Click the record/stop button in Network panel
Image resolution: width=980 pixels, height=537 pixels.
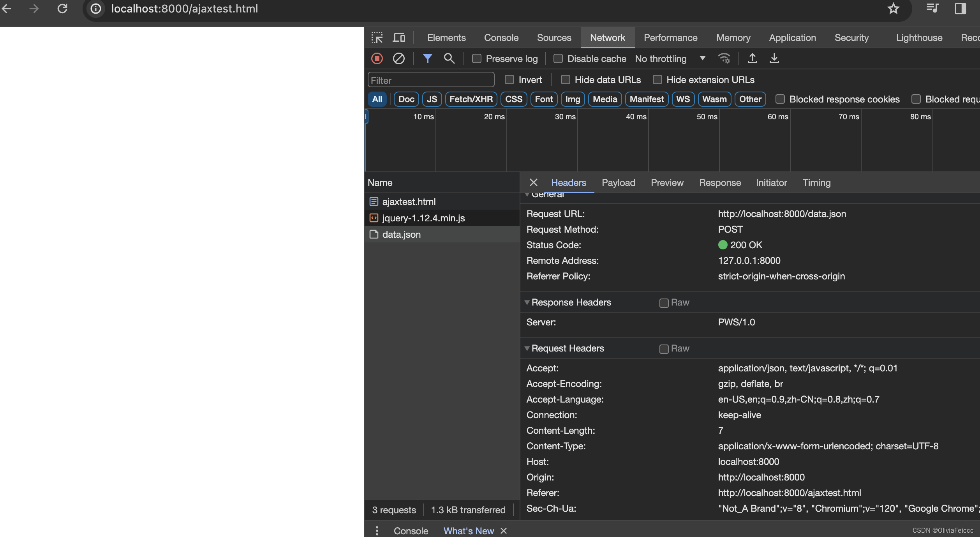click(377, 59)
